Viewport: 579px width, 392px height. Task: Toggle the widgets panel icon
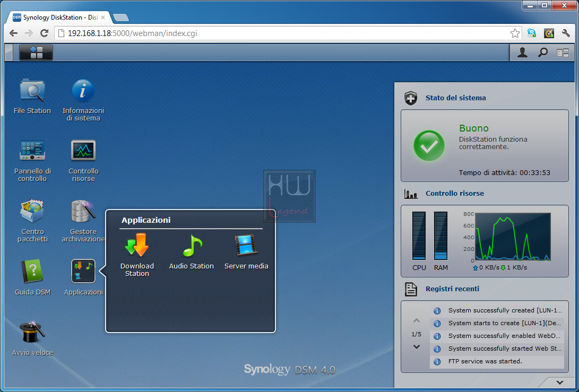pos(563,53)
